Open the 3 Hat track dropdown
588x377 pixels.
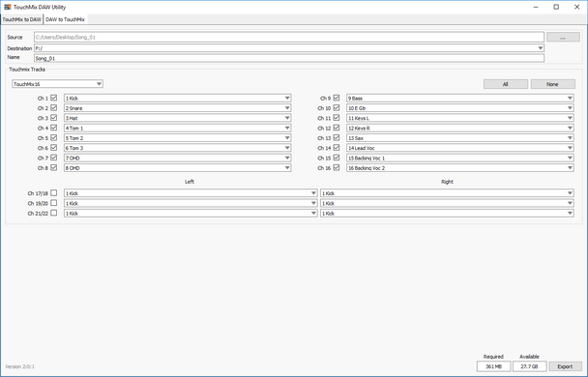click(x=177, y=118)
